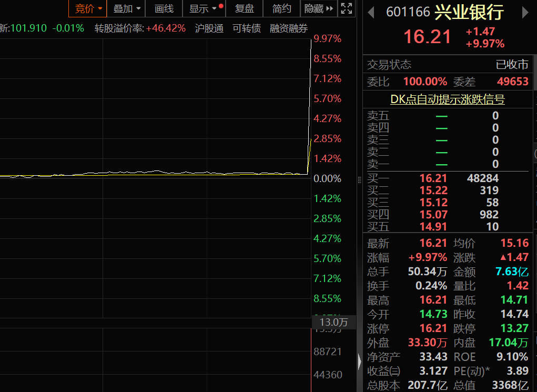Click the 委差 49653 value
The height and width of the screenshot is (392, 537).
pos(513,82)
